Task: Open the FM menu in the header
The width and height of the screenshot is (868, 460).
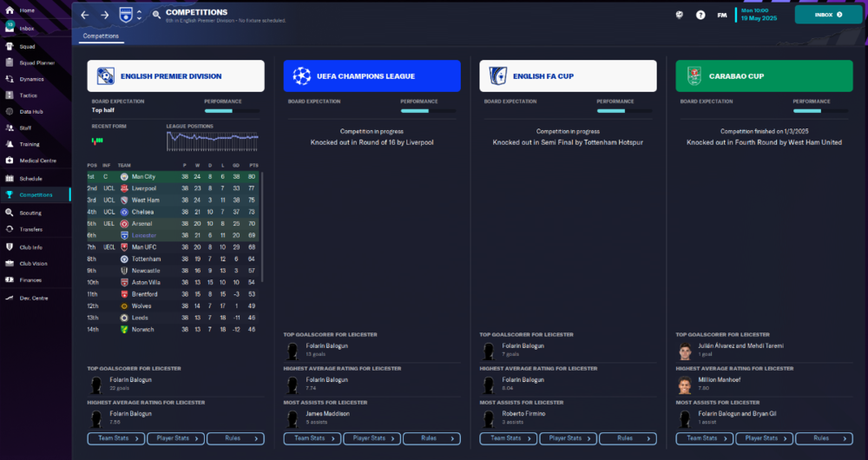Action: (722, 15)
